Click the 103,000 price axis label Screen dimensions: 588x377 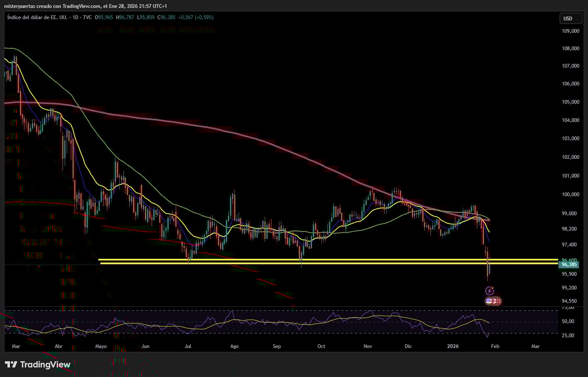coord(570,139)
